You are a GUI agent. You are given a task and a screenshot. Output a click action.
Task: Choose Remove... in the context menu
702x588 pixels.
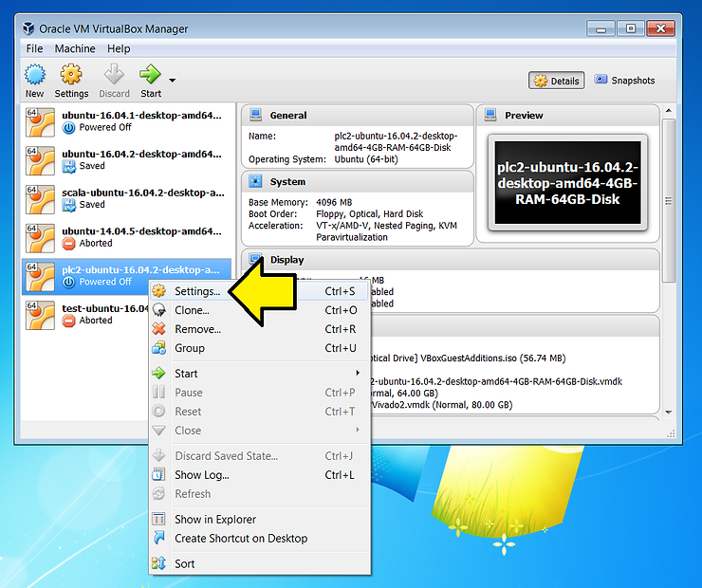(259, 329)
